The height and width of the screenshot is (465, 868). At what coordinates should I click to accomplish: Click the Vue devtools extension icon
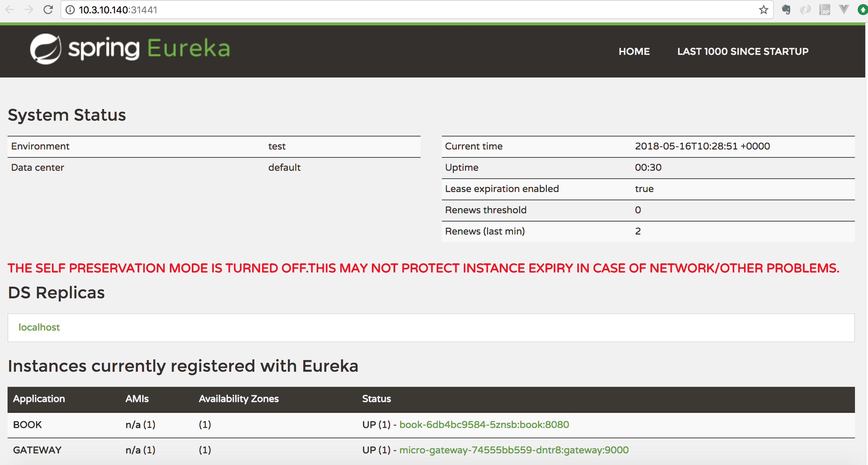coord(844,10)
